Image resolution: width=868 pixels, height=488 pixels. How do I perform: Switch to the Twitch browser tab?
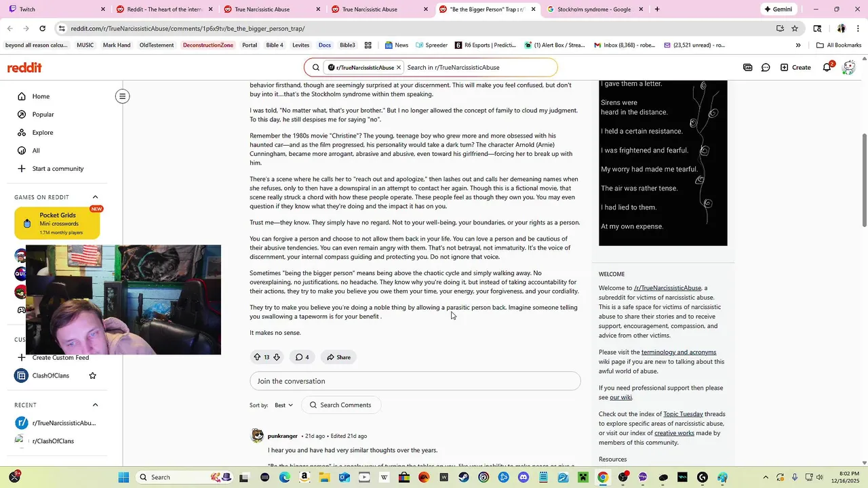point(56,9)
